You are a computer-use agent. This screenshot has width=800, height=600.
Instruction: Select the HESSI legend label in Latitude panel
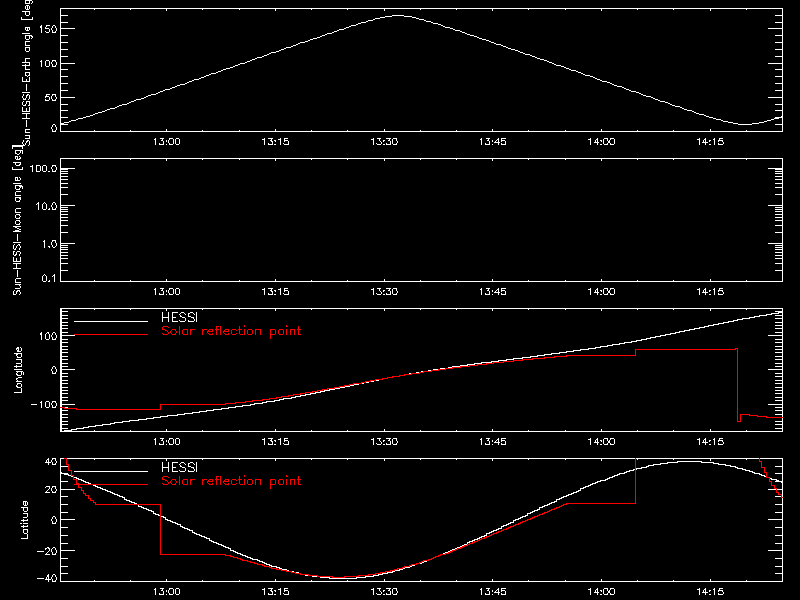click(179, 467)
